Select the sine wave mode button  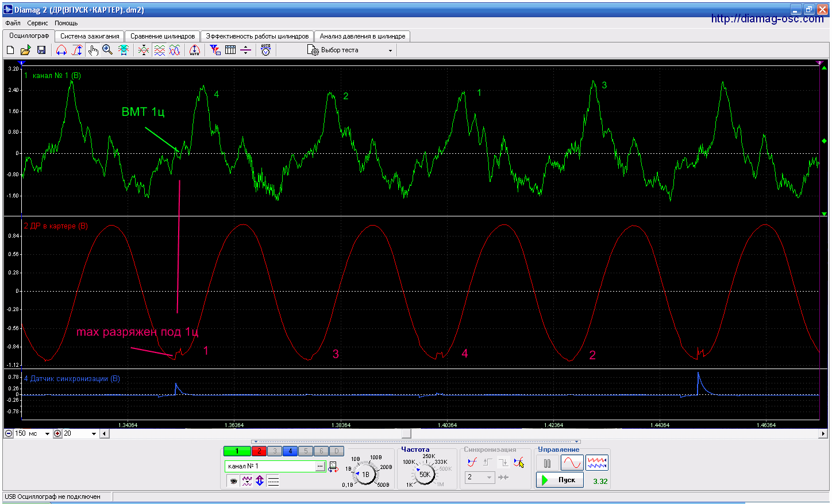pyautogui.click(x=572, y=463)
